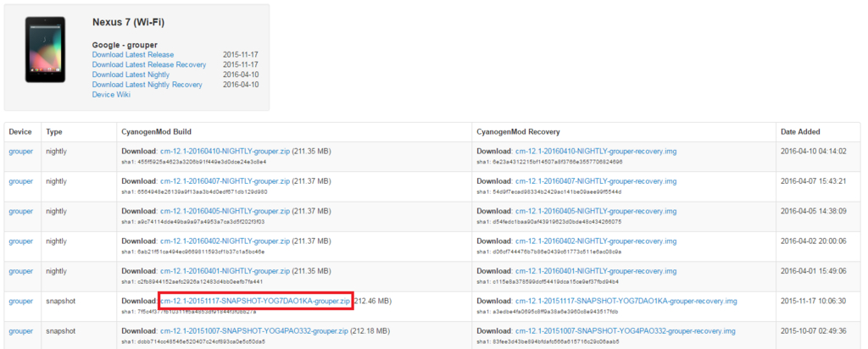Viewport: 868px width, 349px height.
Task: Click grouper device link in 20160401 row
Action: tap(21, 271)
